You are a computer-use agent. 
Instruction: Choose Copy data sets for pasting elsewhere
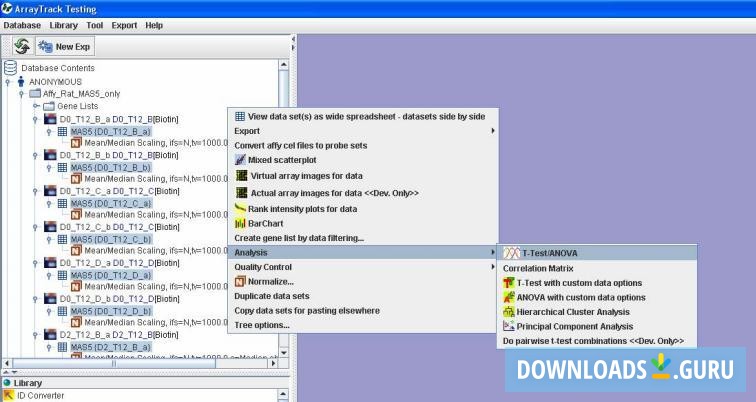(x=363, y=311)
